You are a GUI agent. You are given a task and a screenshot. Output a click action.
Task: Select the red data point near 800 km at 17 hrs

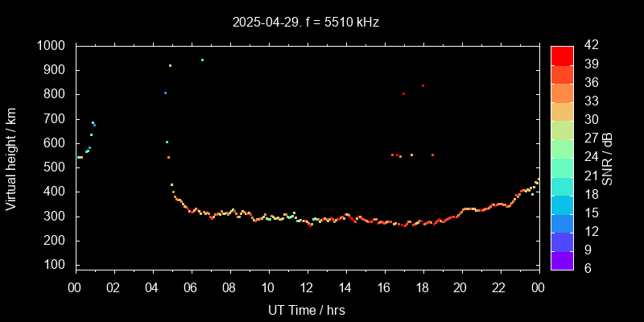coord(403,93)
